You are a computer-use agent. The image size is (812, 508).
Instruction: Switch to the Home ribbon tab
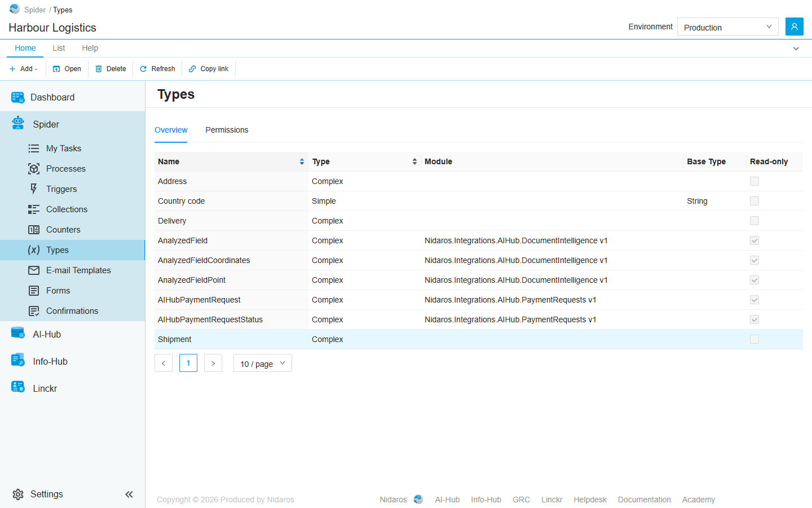coord(25,48)
